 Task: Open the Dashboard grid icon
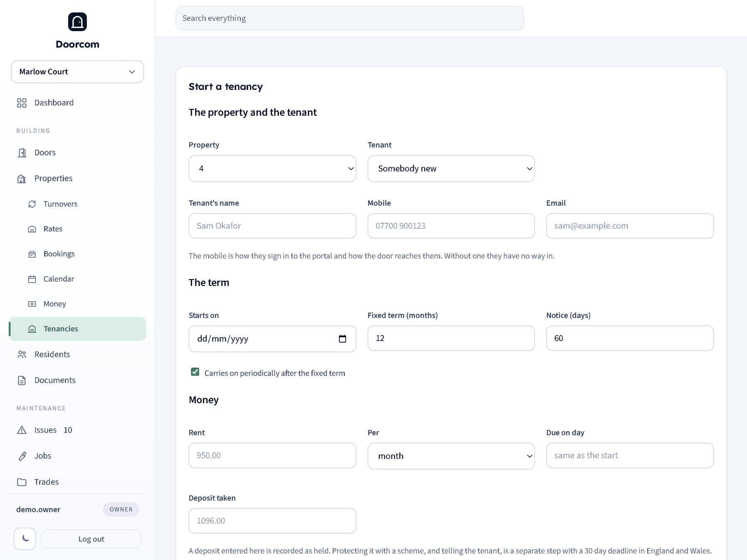pyautogui.click(x=22, y=103)
